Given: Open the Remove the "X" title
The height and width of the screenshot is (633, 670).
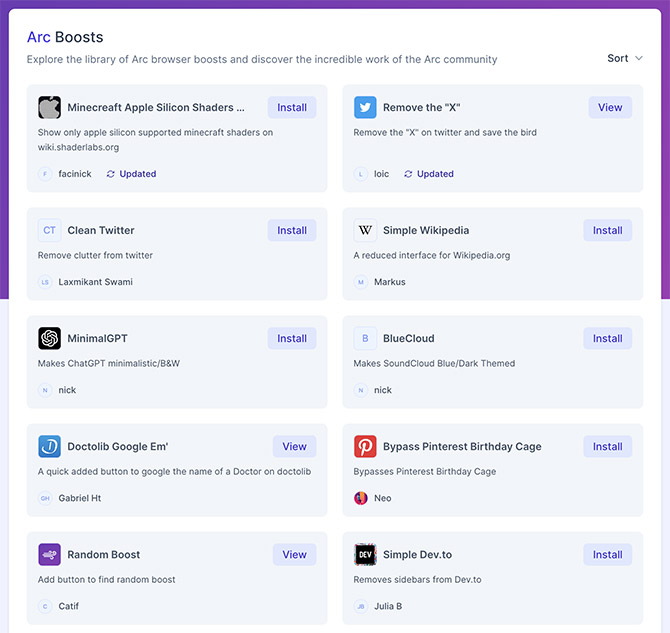Looking at the screenshot, I should point(421,107).
